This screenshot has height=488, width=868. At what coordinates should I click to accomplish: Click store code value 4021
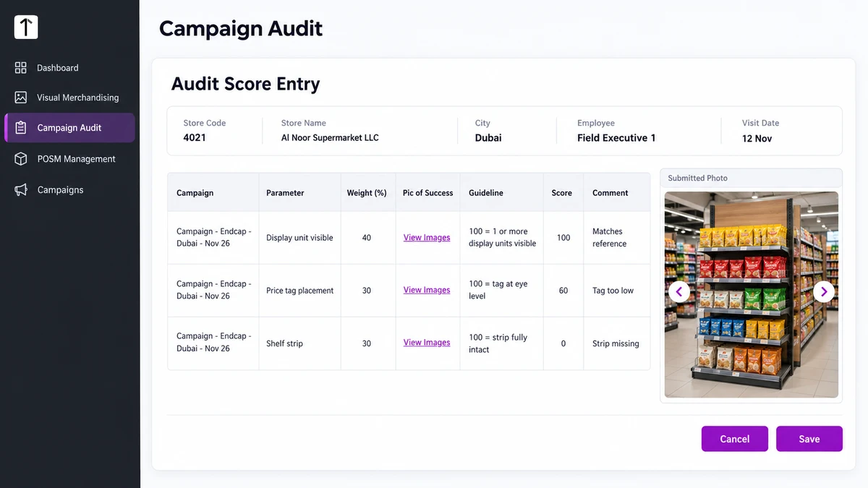pyautogui.click(x=195, y=137)
